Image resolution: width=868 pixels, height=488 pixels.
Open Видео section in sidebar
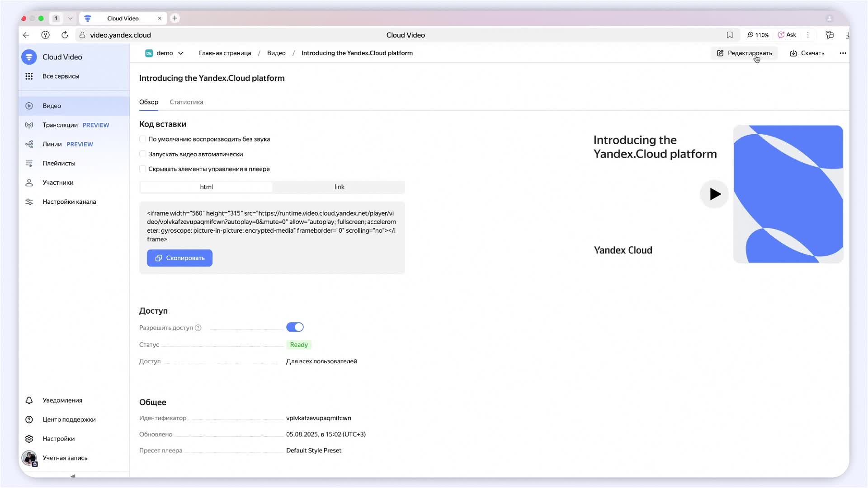point(74,106)
